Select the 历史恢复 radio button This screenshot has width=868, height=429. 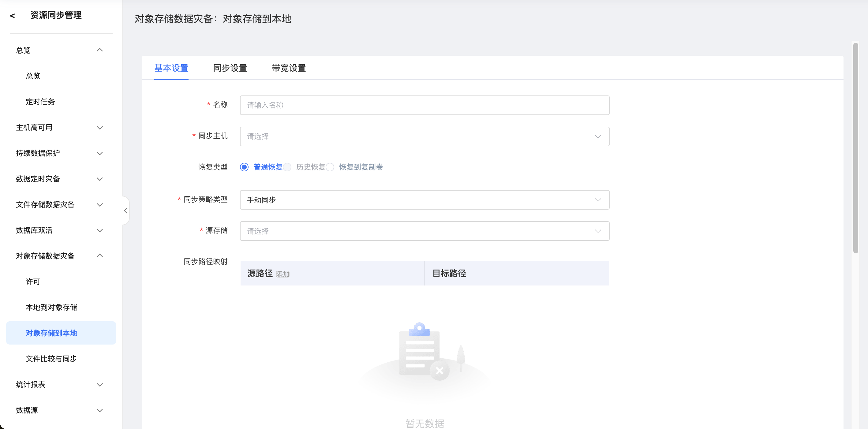[287, 167]
